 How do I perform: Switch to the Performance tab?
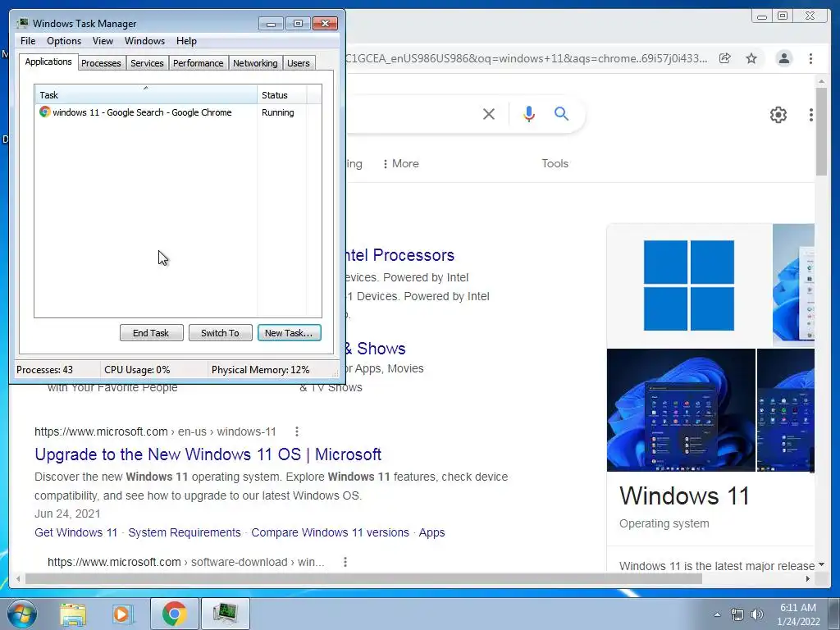coord(199,63)
